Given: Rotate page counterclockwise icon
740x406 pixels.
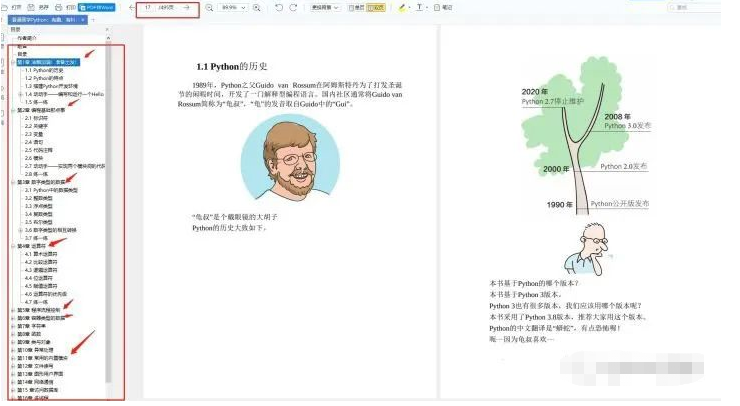Looking at the screenshot, I should tap(279, 8).
